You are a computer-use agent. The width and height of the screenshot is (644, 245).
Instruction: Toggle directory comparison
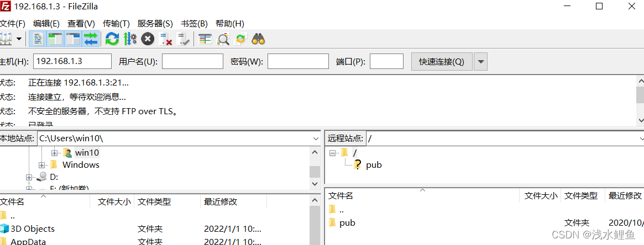pyautogui.click(x=223, y=39)
